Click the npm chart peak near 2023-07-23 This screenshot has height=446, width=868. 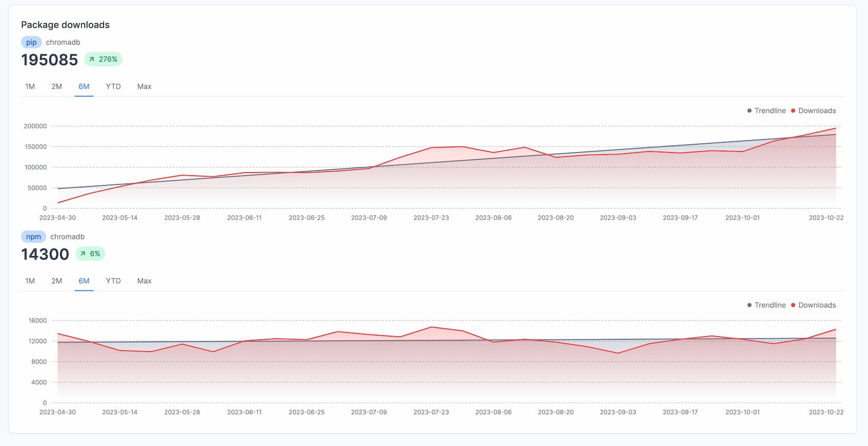(x=431, y=327)
